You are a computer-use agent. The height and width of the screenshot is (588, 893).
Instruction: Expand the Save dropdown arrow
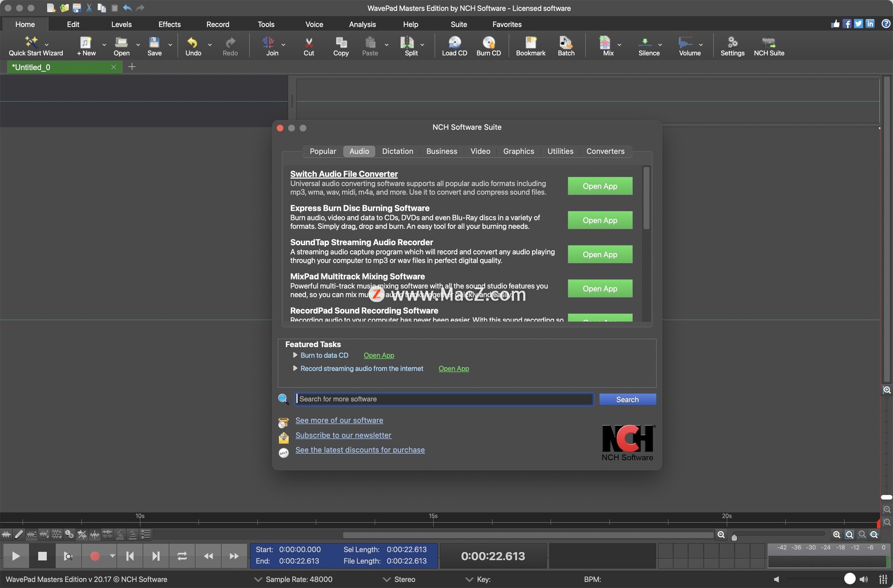pos(170,45)
